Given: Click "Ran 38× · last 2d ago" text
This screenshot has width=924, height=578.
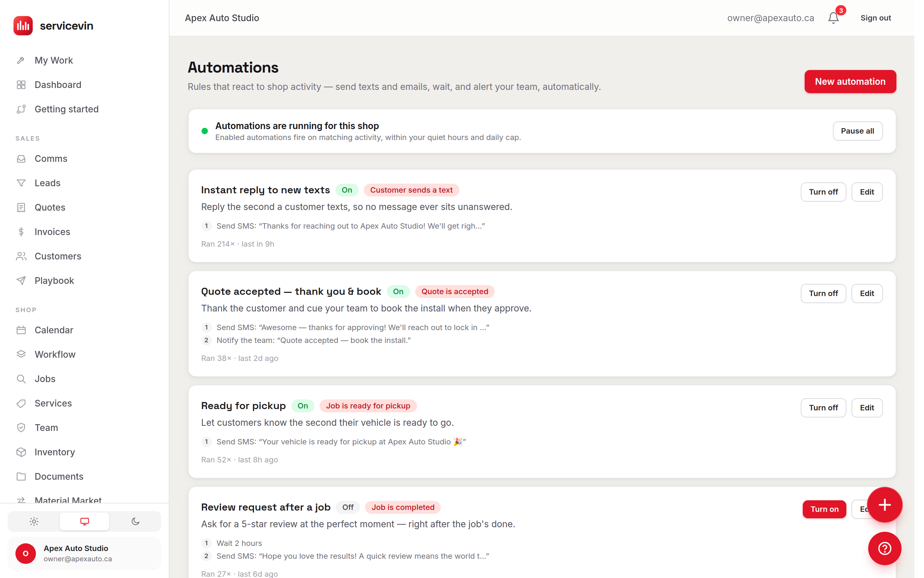Looking at the screenshot, I should [x=240, y=359].
